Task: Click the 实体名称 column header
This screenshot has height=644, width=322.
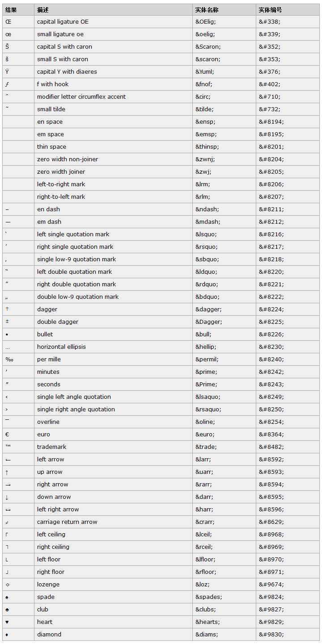Action: (207, 10)
